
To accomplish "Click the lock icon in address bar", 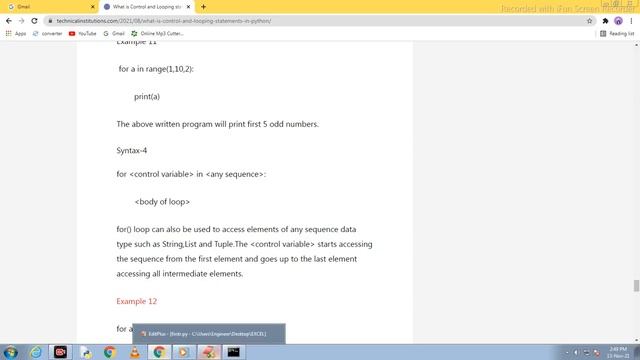I will coord(50,21).
